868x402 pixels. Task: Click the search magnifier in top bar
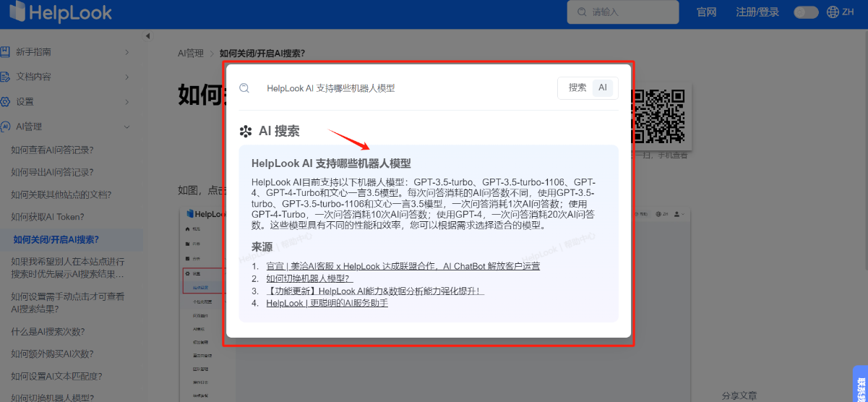tap(581, 12)
